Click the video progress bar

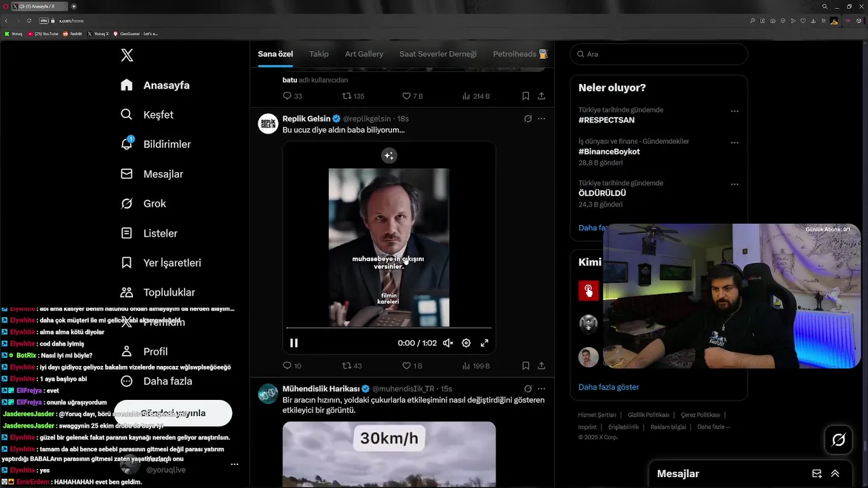389,328
